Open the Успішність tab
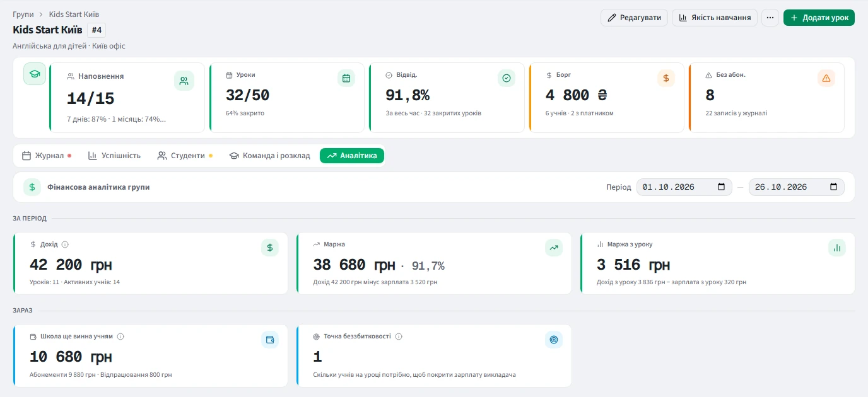Image resolution: width=868 pixels, height=397 pixels. [x=114, y=156]
